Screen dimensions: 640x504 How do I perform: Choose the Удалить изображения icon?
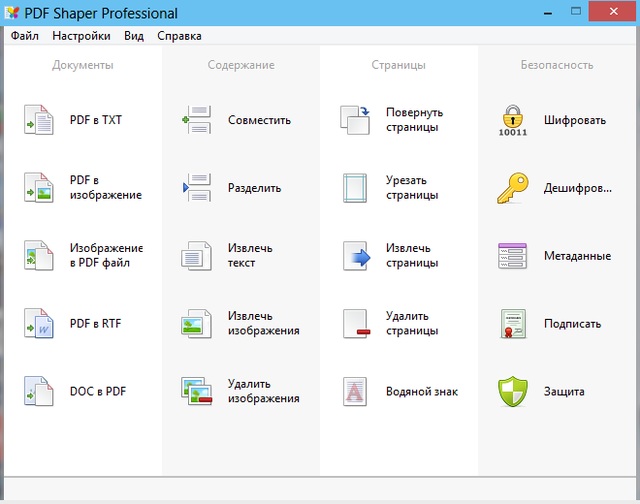(197, 391)
